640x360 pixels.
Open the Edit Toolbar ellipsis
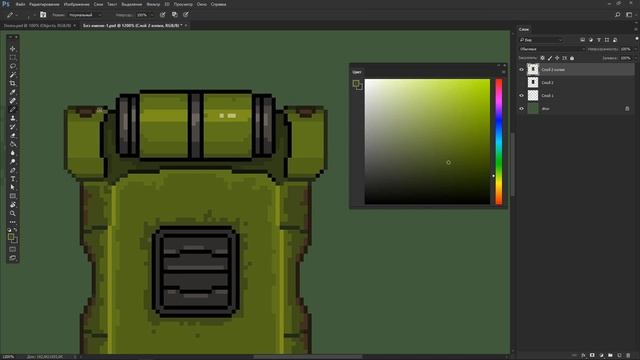pyautogui.click(x=13, y=222)
